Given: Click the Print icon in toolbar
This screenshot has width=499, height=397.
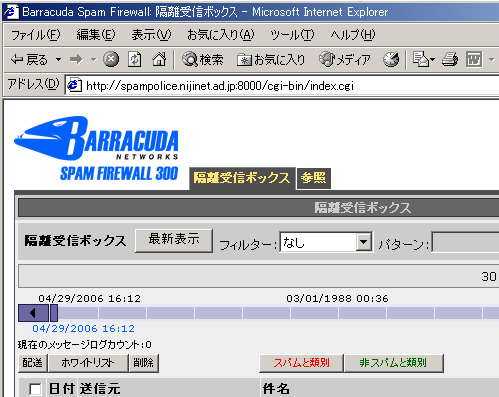Looking at the screenshot, I should (450, 60).
